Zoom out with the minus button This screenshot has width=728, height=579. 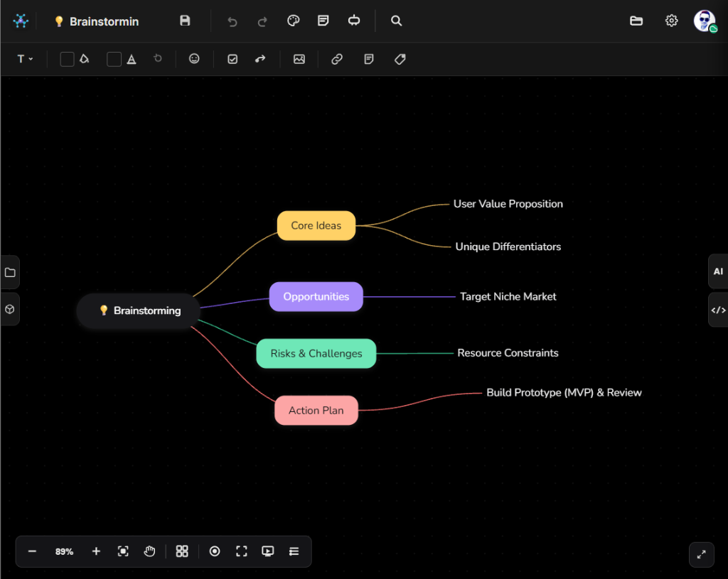point(32,551)
